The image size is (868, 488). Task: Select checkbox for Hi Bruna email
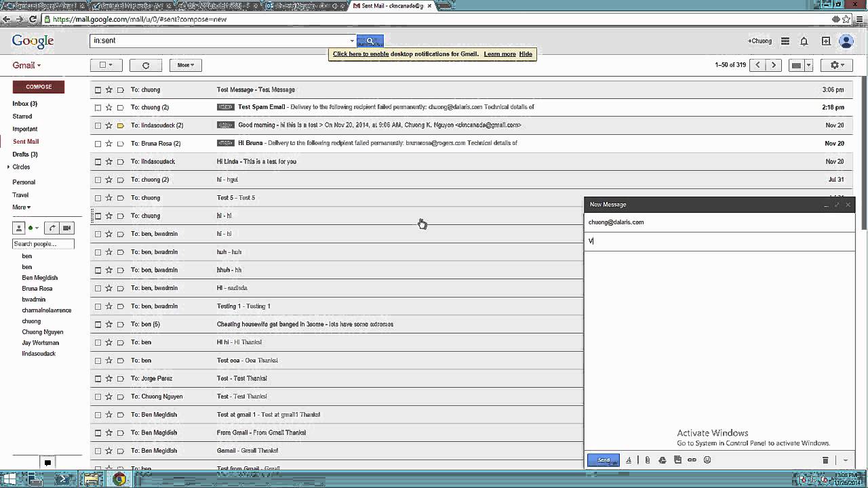(98, 144)
